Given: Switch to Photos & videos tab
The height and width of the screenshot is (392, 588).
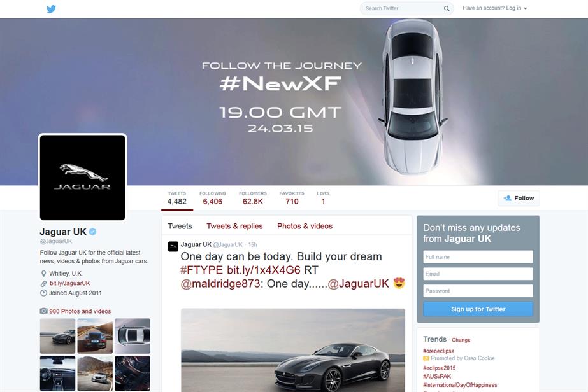Looking at the screenshot, I should click(x=305, y=226).
